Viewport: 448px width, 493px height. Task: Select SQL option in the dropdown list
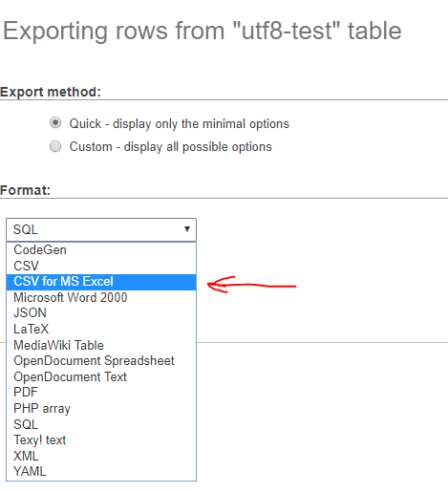click(x=101, y=424)
